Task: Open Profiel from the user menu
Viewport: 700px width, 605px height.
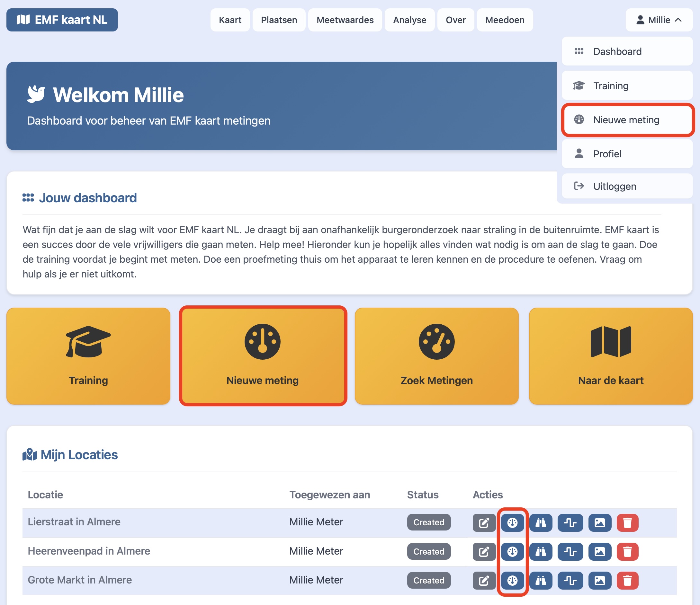Action: pos(627,154)
